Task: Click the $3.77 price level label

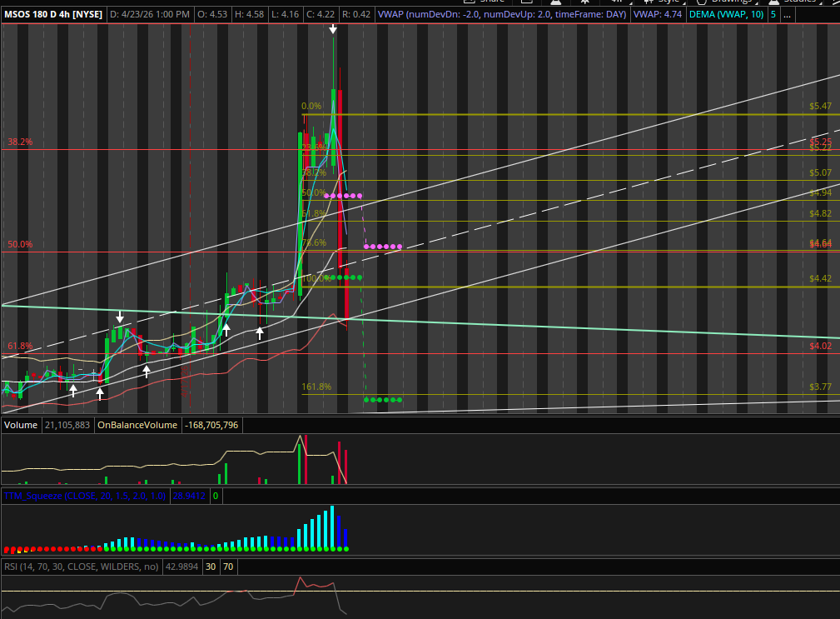Action: (x=820, y=387)
